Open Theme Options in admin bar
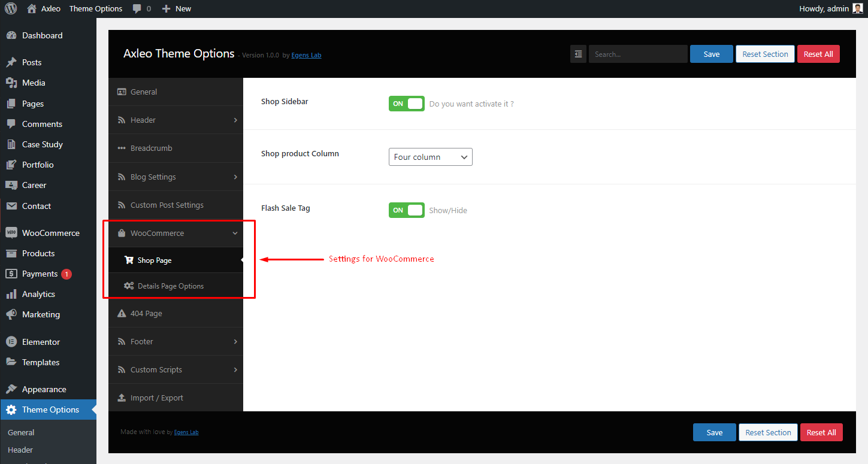 96,8
